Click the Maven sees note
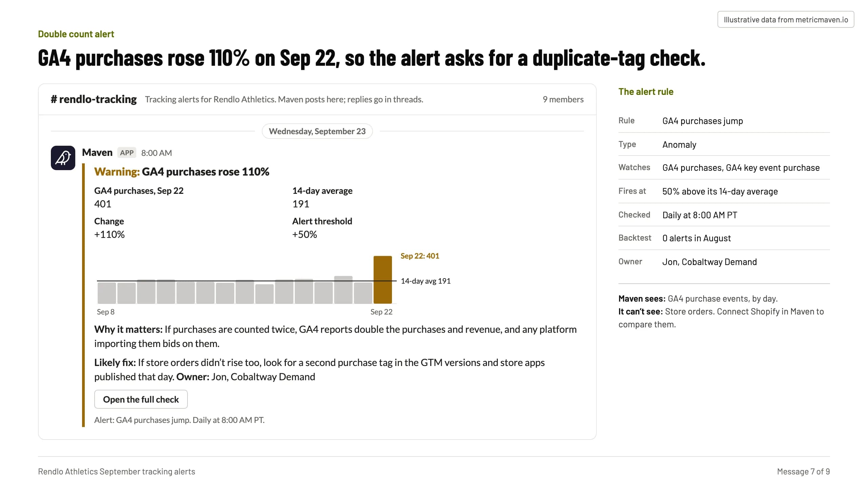868x488 pixels. click(698, 299)
